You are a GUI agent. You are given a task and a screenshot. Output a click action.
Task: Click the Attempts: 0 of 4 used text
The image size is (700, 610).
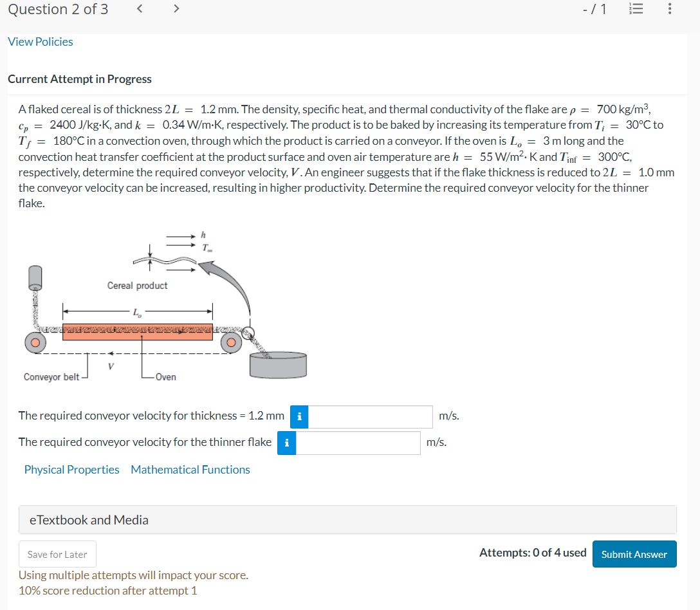(532, 551)
